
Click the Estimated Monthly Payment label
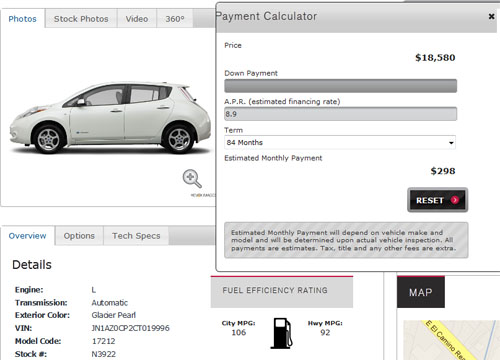click(x=273, y=158)
